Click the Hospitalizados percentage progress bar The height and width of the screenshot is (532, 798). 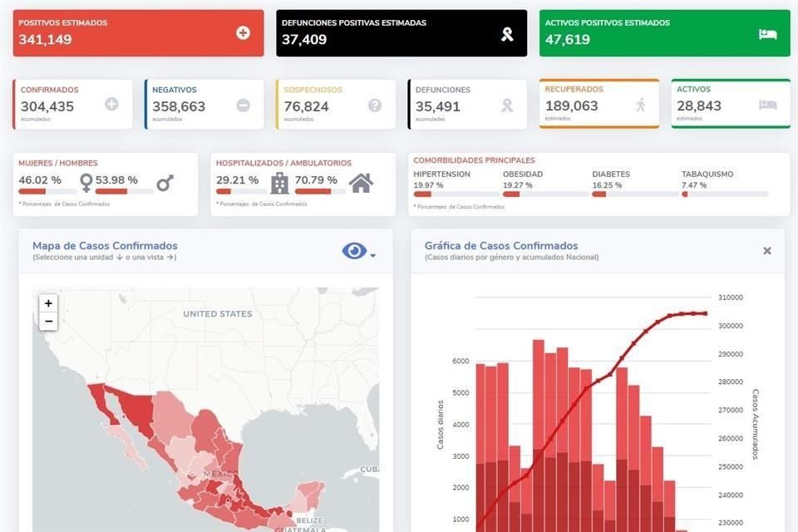tap(241, 191)
